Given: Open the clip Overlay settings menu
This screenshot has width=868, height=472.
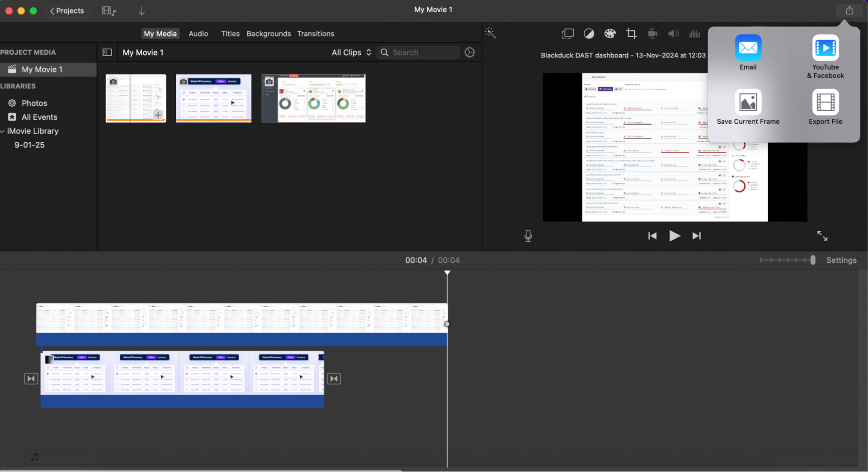Looking at the screenshot, I should coord(567,33).
